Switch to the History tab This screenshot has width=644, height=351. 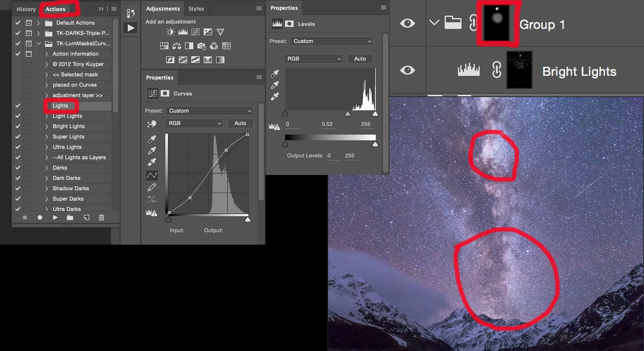(26, 9)
